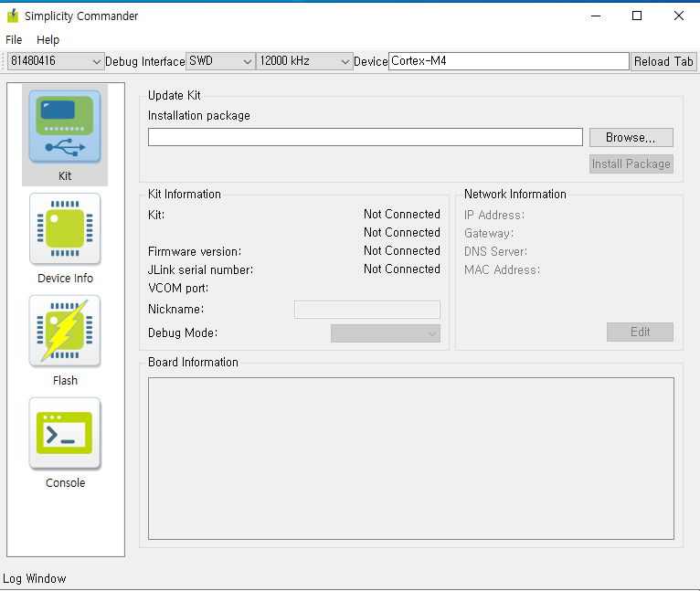This screenshot has height=591, width=700.
Task: Open the File menu
Action: pos(14,39)
